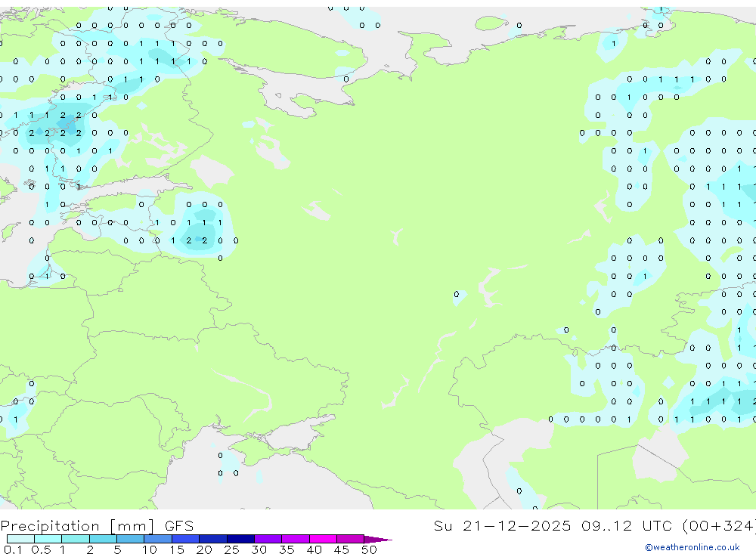Click the '0.5' legend scale label

[41, 549]
